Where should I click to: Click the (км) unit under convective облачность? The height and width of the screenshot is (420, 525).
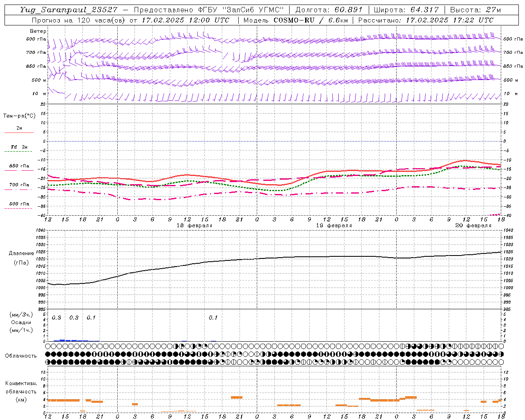click(21, 399)
